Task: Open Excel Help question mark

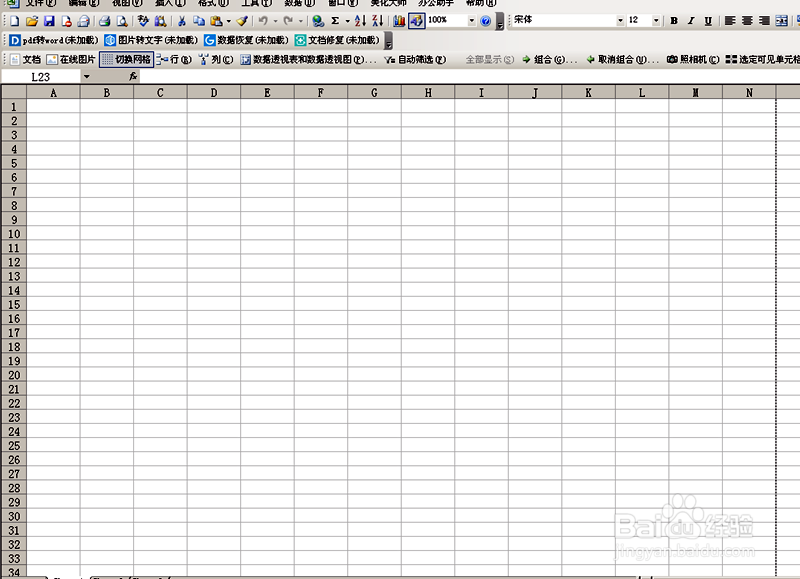Action: point(486,21)
